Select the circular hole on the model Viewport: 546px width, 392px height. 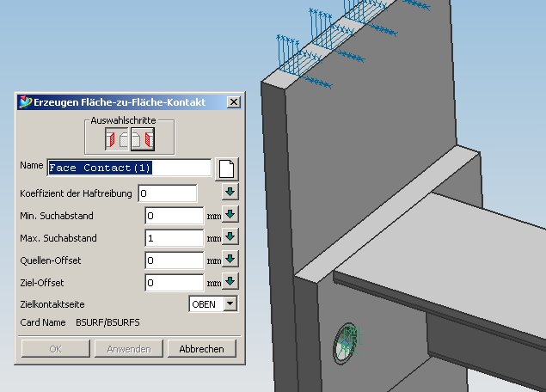click(346, 343)
